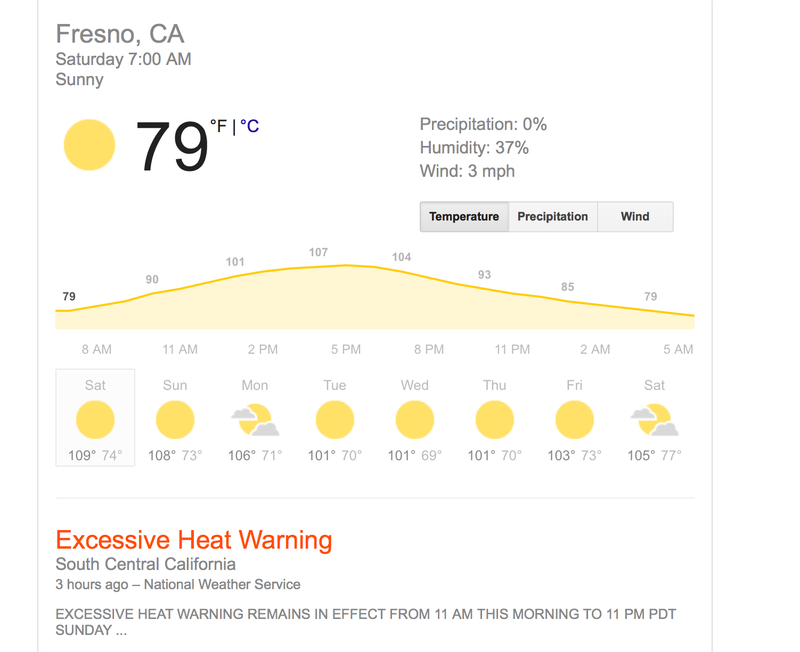This screenshot has width=800, height=652.
Task: Switch temperature units to °C
Action: [x=249, y=126]
